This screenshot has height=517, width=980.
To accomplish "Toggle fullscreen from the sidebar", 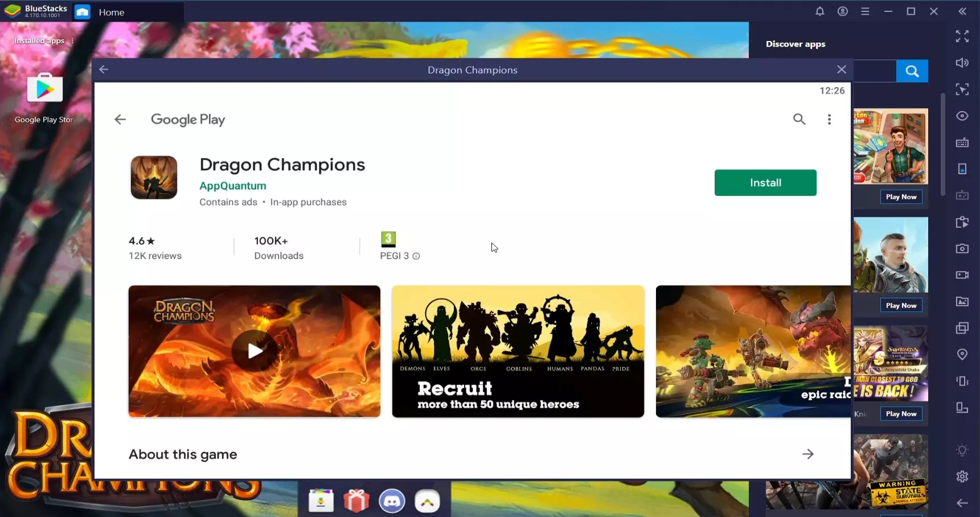I will [962, 36].
